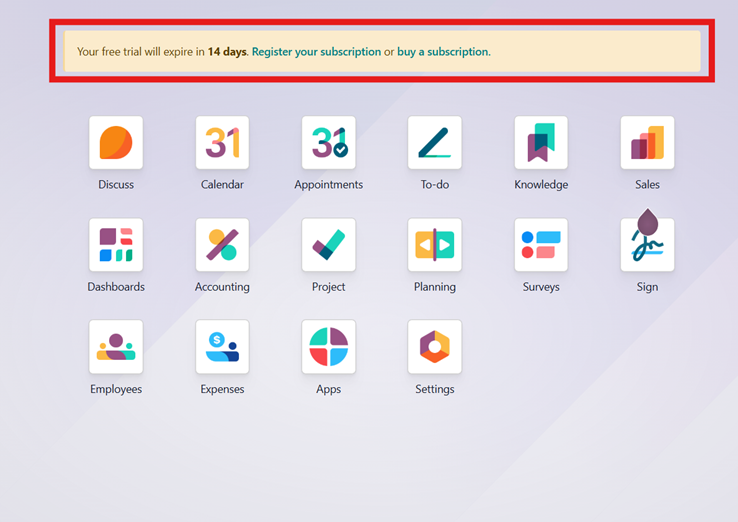Open the Employees app icon
738x522 pixels.
pyautogui.click(x=116, y=347)
